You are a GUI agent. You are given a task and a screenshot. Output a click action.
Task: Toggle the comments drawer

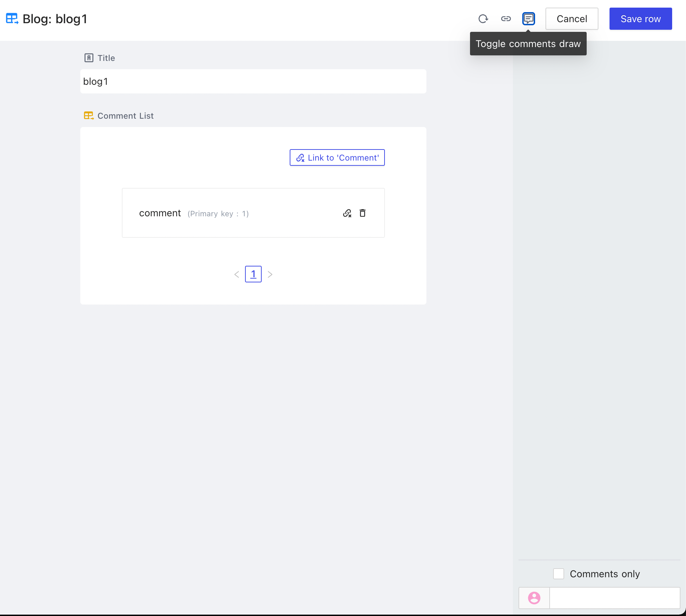(x=528, y=19)
